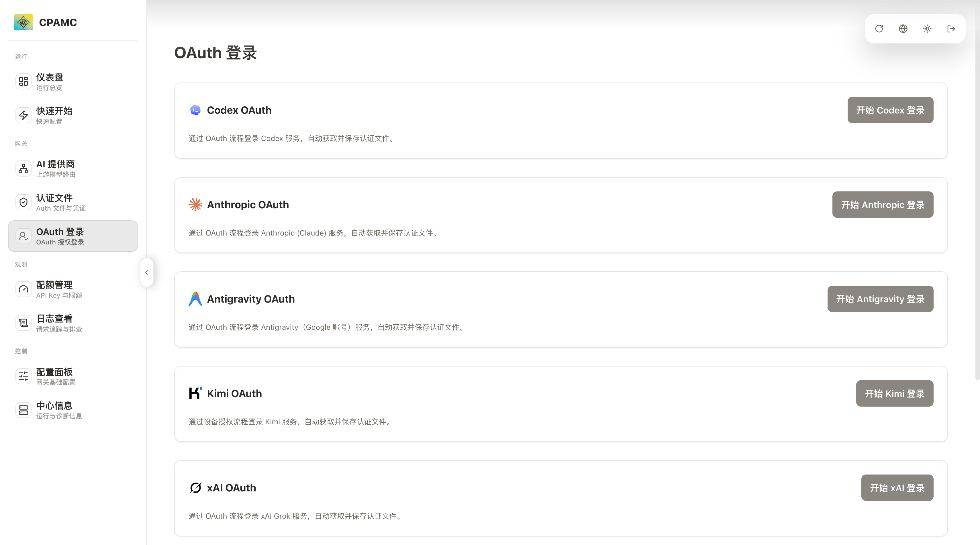Click the shield icon for 认证文件
The width and height of the screenshot is (980, 545).
23,202
